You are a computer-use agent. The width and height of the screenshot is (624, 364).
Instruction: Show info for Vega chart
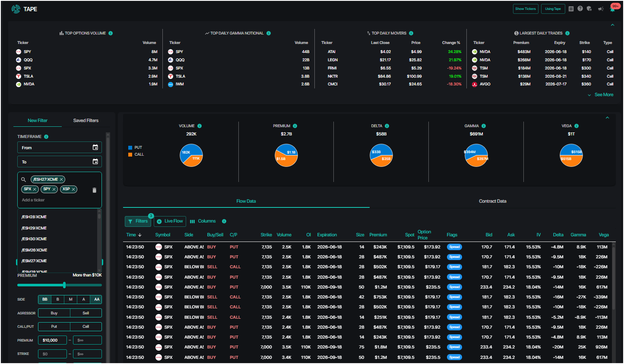point(576,126)
